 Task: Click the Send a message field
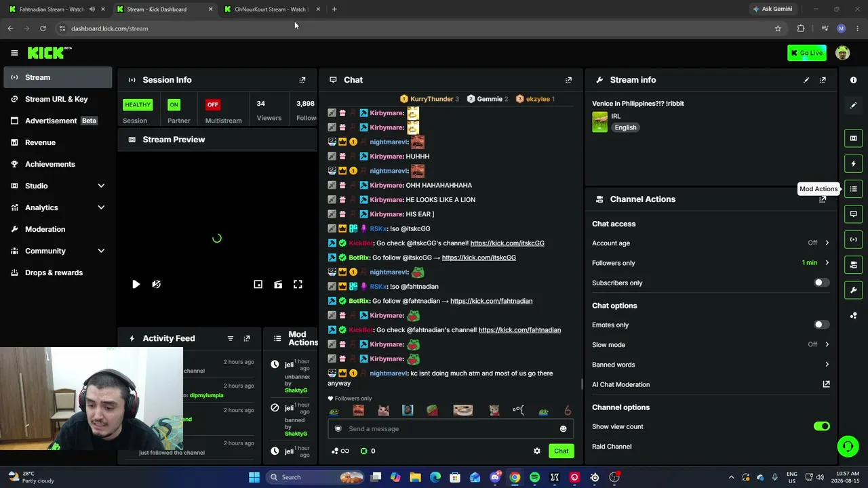point(450,428)
